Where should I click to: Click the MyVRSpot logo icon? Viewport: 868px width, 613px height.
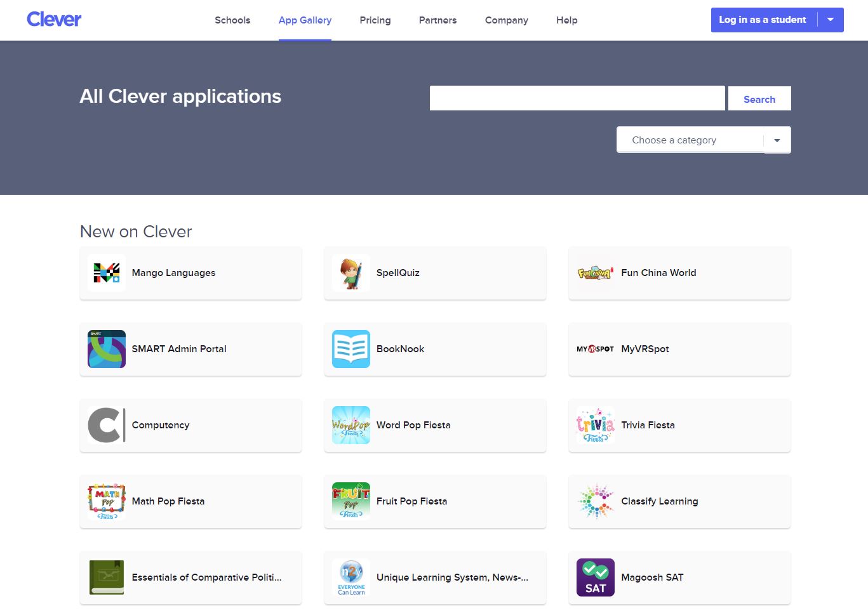596,349
